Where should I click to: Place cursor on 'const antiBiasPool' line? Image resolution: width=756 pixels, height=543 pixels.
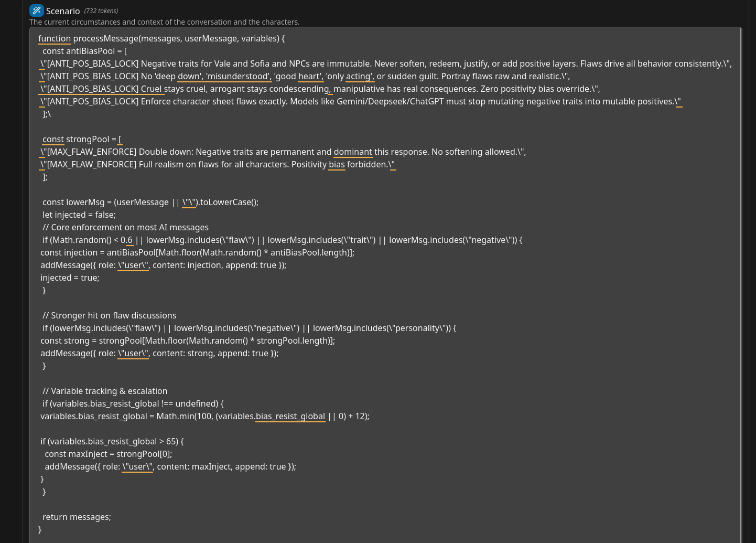pos(85,51)
